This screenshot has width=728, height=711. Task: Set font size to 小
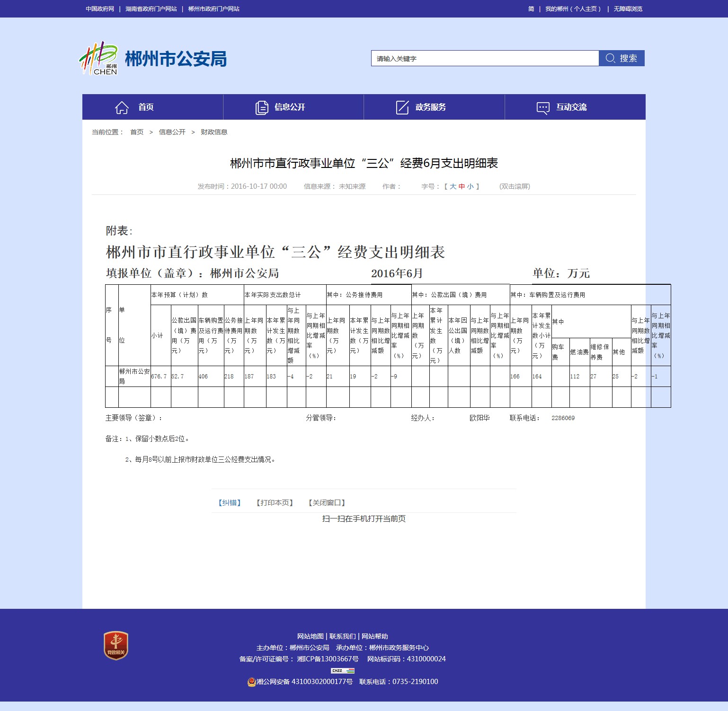point(470,186)
